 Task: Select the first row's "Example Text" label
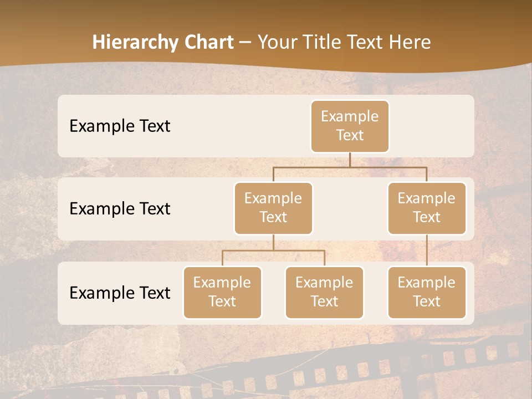120,126
